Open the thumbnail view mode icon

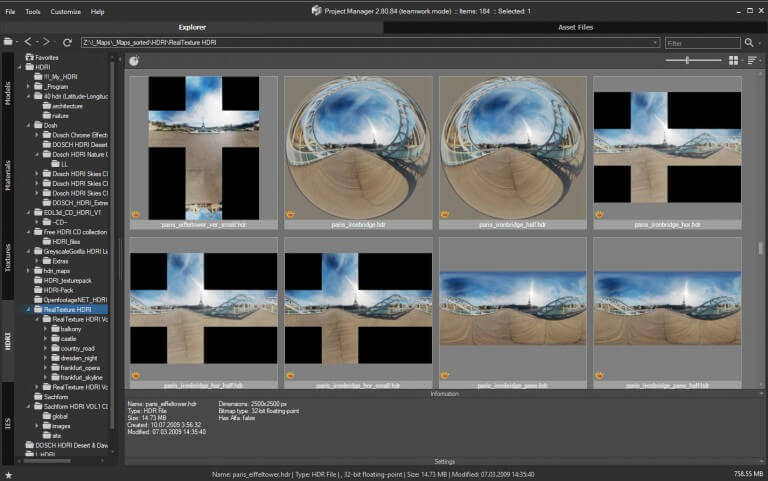pos(733,61)
